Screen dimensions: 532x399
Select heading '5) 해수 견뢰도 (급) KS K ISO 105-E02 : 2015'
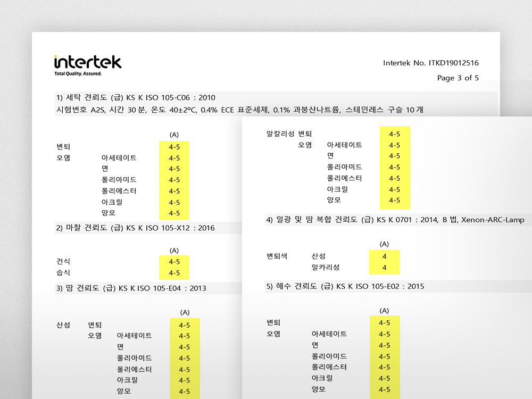[x=345, y=286]
